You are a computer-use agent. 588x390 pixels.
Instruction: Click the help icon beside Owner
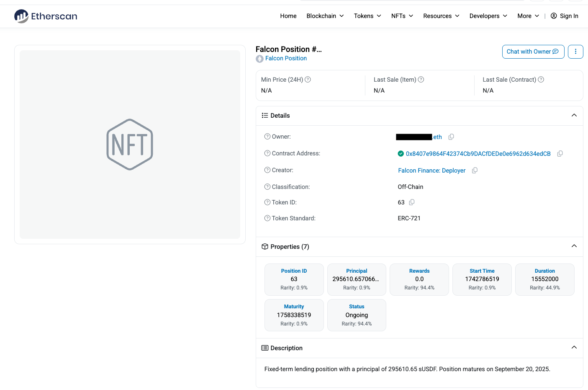coord(267,137)
